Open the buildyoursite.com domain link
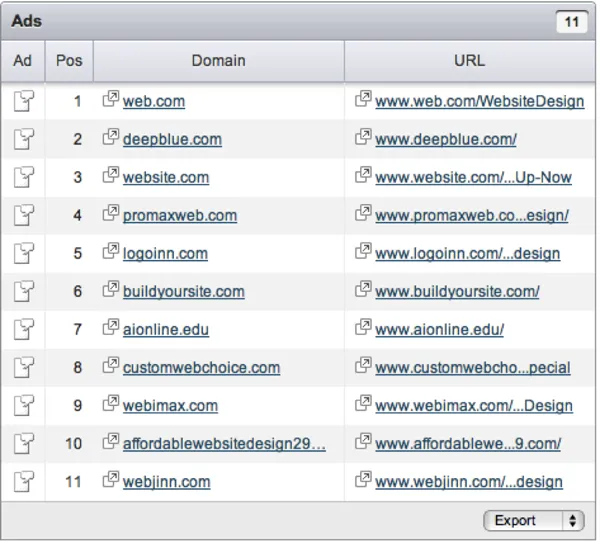600x542 pixels. pos(183,291)
